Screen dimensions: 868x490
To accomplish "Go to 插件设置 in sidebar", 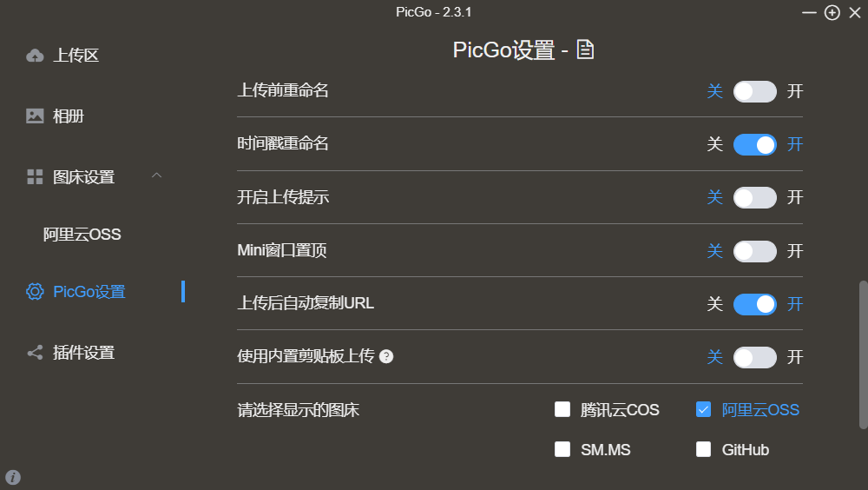I will pyautogui.click(x=83, y=353).
